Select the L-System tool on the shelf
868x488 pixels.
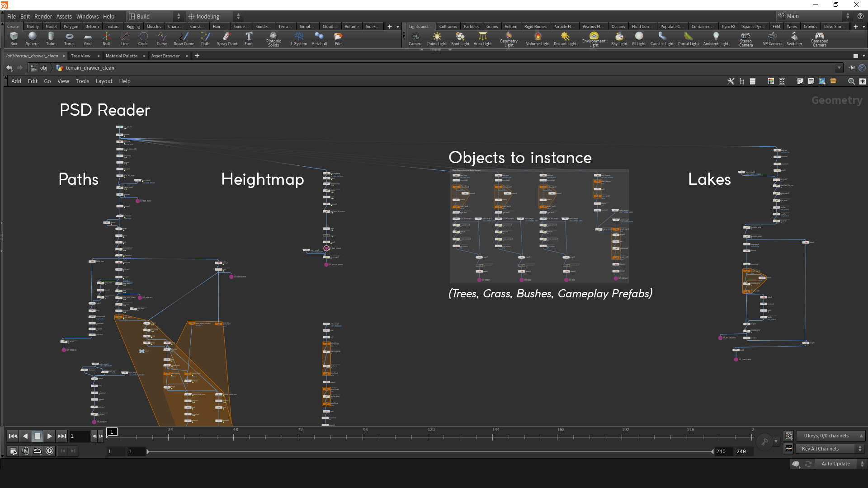[298, 38]
